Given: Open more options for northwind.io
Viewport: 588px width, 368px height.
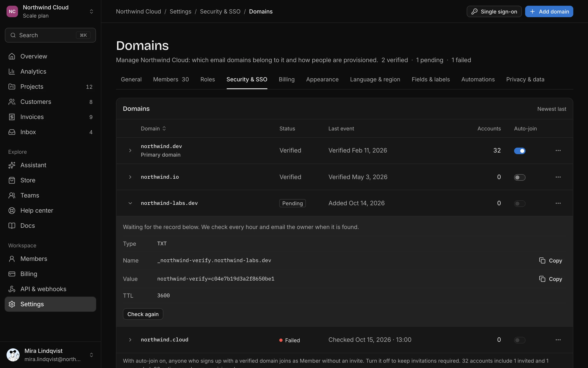Looking at the screenshot, I should 558,177.
